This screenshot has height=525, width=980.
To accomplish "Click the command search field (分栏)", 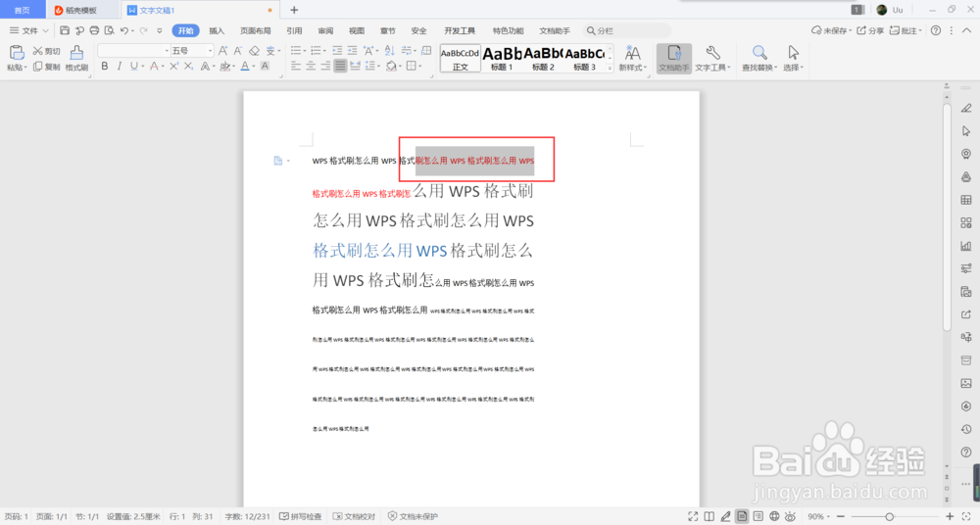I will 627,30.
